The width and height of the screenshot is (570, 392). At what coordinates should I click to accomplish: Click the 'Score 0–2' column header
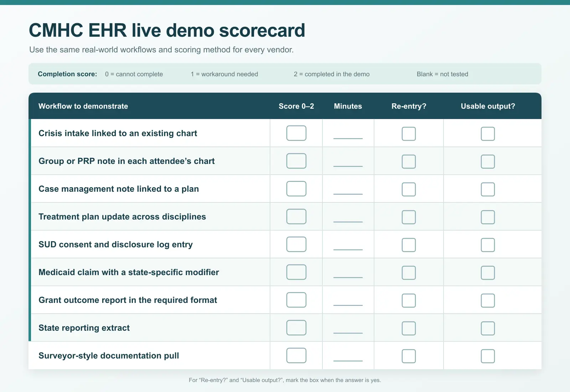tap(296, 106)
